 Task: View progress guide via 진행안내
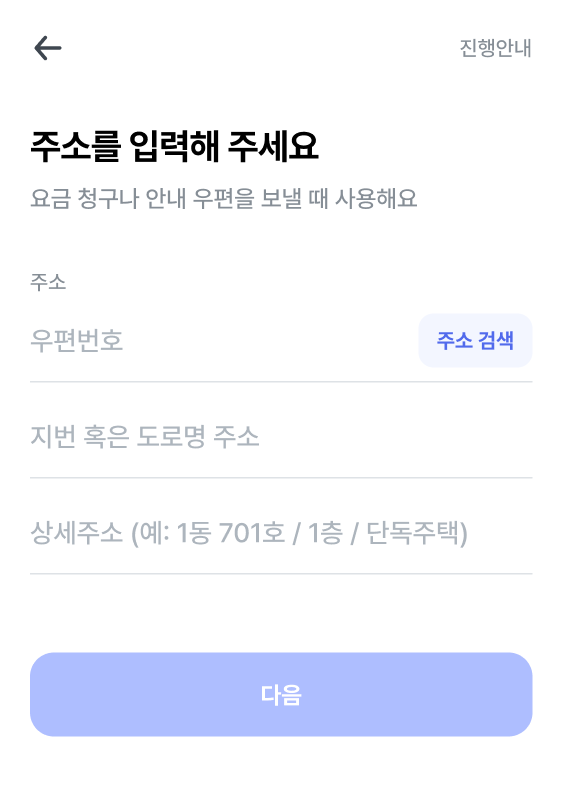pos(495,48)
